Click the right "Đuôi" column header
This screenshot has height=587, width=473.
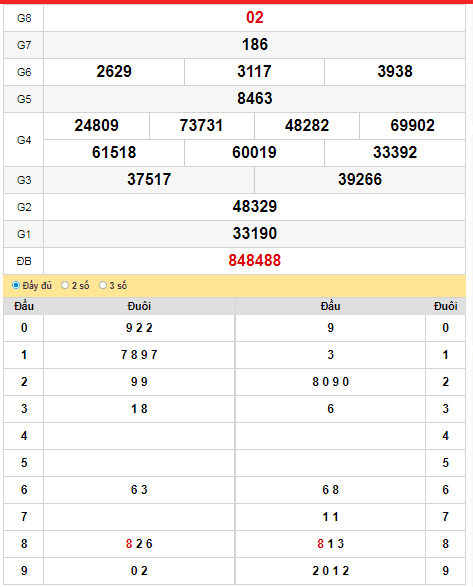coord(445,306)
